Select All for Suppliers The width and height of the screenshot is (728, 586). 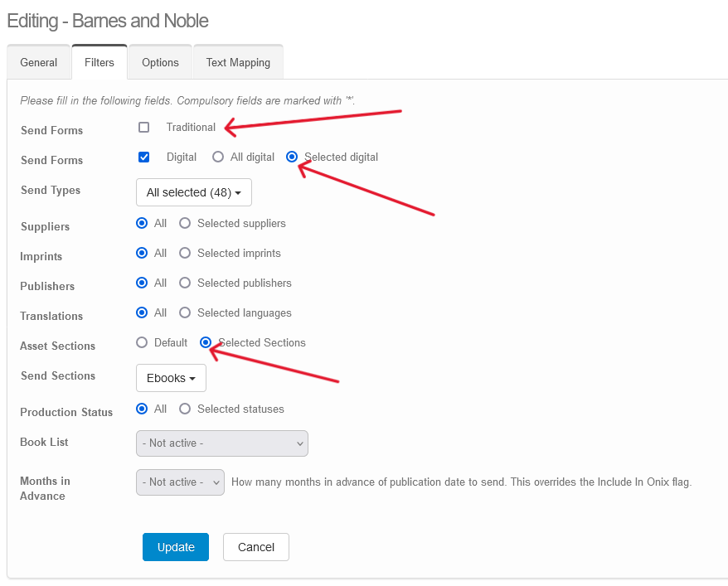[142, 223]
